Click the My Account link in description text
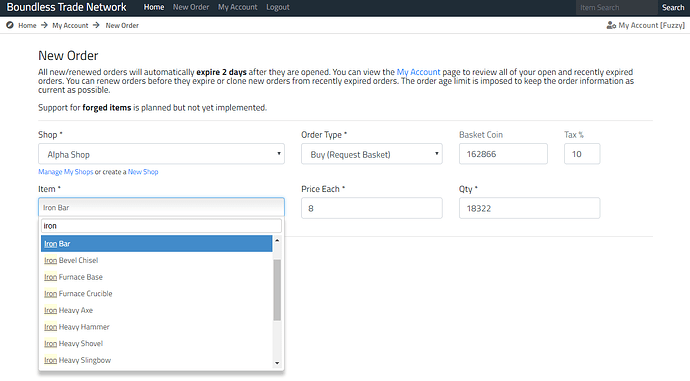The height and width of the screenshot is (381, 690). click(x=418, y=72)
